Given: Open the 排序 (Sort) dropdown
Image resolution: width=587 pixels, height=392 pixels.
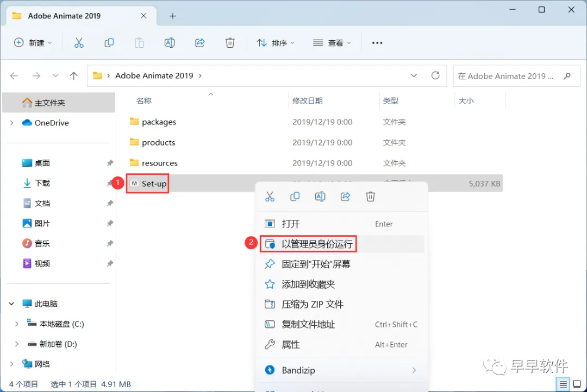Looking at the screenshot, I should 276,43.
